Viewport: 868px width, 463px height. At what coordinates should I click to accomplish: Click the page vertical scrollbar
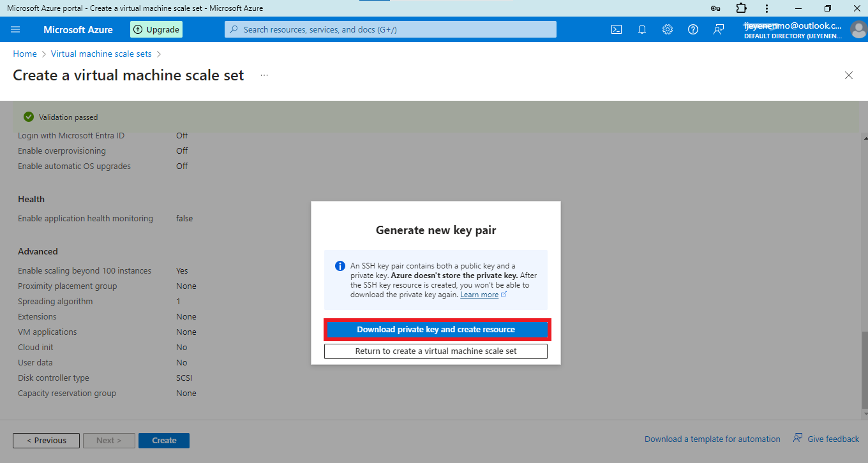tap(865, 371)
